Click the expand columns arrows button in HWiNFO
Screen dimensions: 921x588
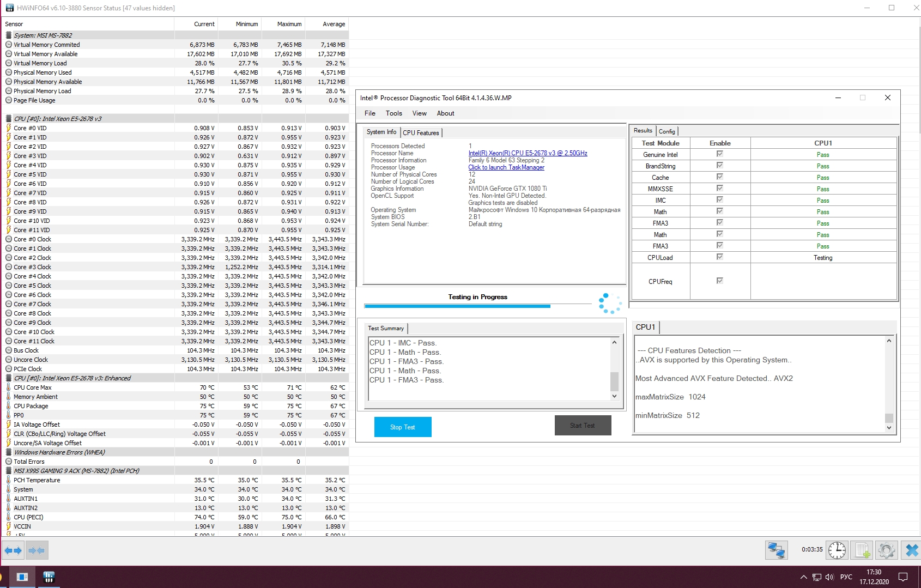pyautogui.click(x=13, y=550)
